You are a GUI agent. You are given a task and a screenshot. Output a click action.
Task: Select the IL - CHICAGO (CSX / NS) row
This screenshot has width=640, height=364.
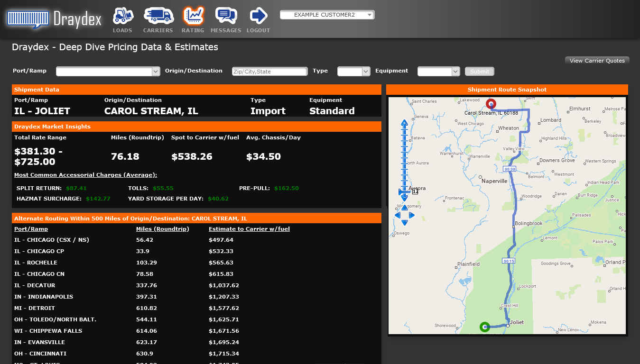click(196, 240)
